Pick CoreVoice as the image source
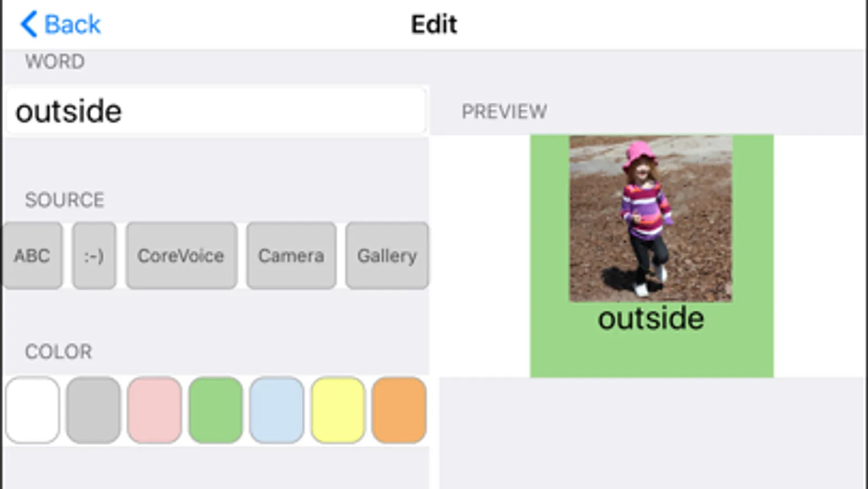The image size is (868, 489). pos(181,255)
